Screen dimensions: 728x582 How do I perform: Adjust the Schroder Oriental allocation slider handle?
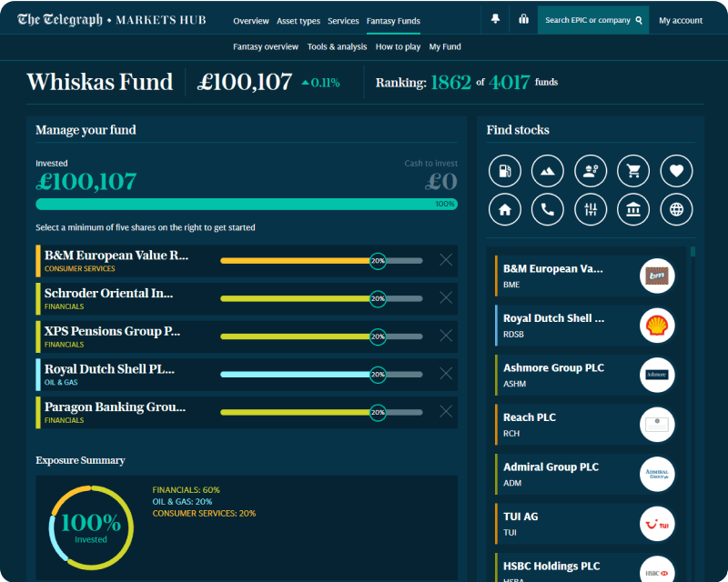[x=378, y=298]
